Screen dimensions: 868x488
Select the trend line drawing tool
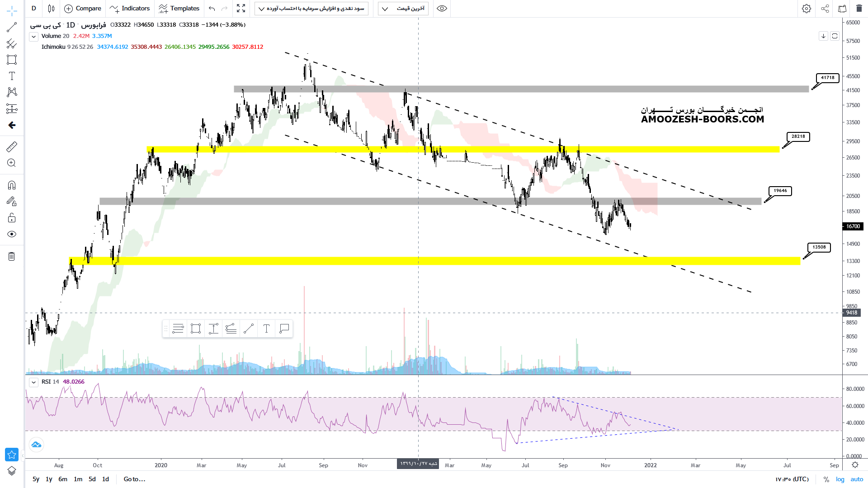point(12,27)
